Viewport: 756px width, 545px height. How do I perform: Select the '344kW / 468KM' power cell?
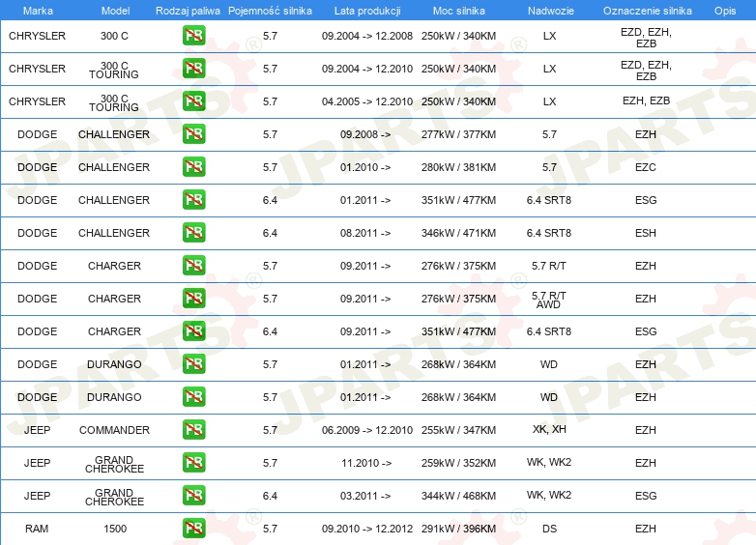tap(458, 496)
